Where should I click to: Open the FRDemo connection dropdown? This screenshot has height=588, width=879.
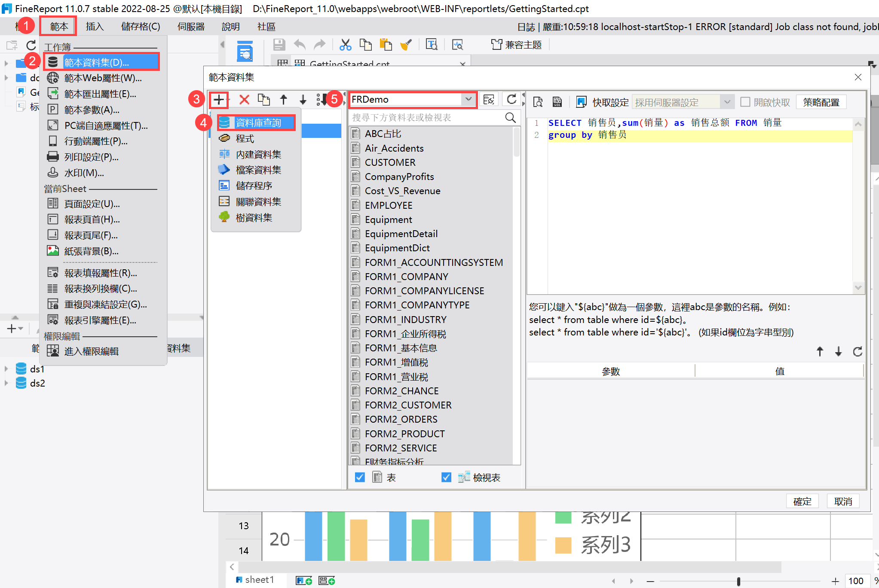[468, 99]
